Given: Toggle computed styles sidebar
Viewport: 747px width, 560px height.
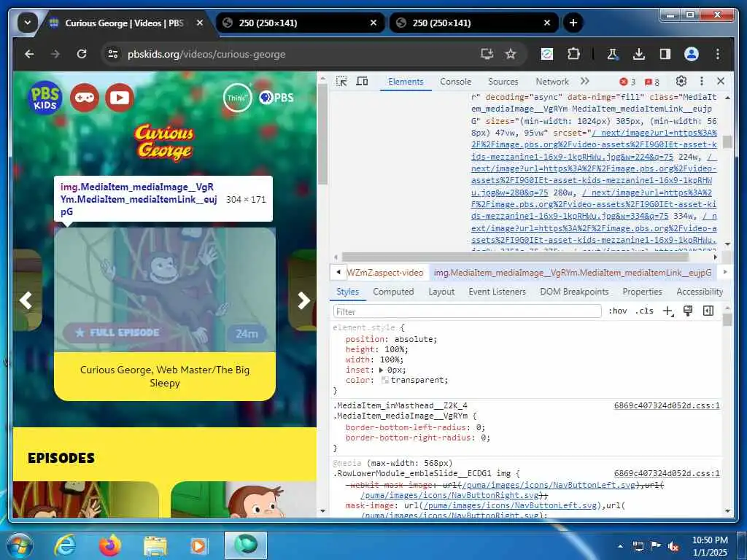Looking at the screenshot, I should point(708,311).
